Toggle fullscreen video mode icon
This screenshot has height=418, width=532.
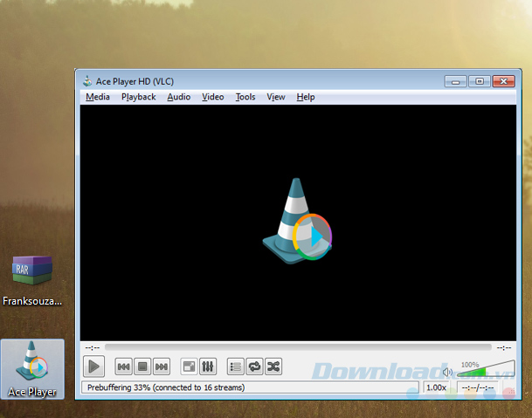(x=189, y=367)
